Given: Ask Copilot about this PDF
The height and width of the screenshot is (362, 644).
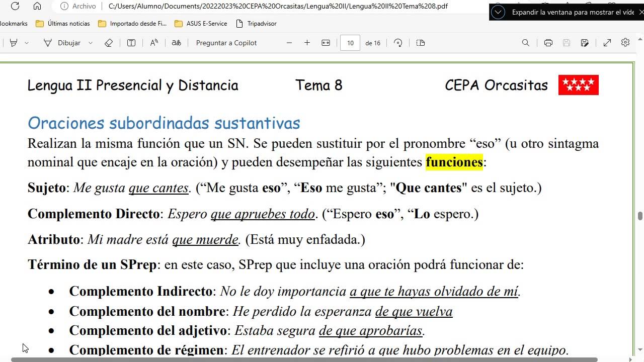Looking at the screenshot, I should click(226, 43).
